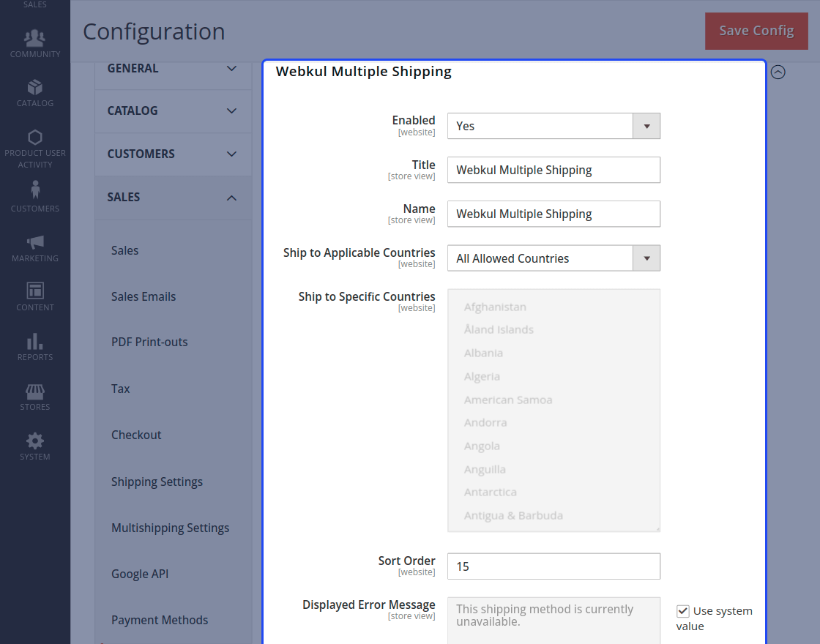
Task: Click the Sort Order input field
Action: coord(553,566)
